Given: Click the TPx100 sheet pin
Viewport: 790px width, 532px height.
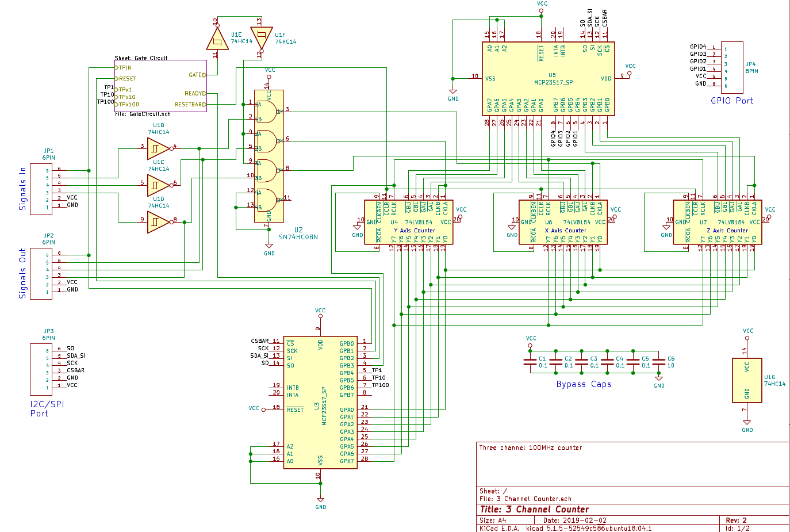Looking at the screenshot, I should [x=127, y=105].
